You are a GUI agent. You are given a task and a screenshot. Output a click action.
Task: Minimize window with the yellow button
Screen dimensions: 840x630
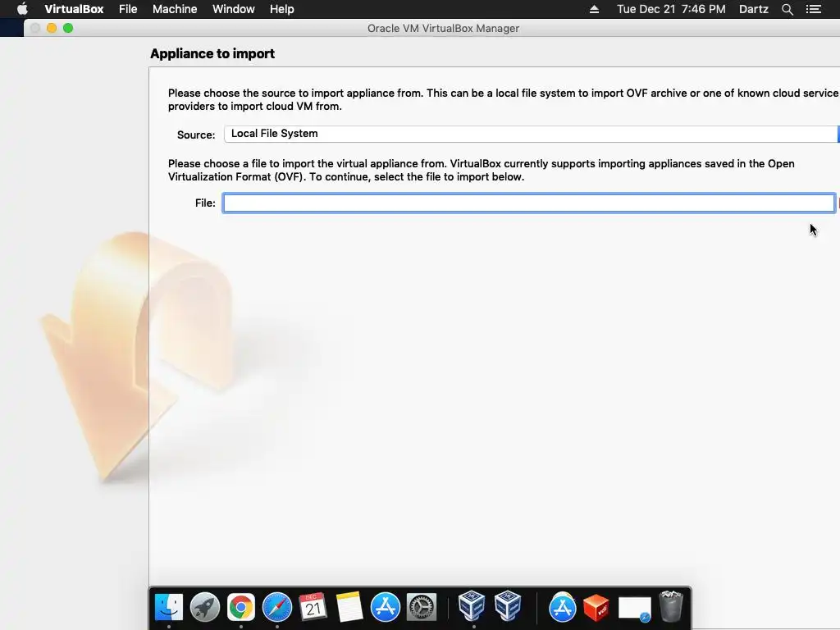click(52, 28)
